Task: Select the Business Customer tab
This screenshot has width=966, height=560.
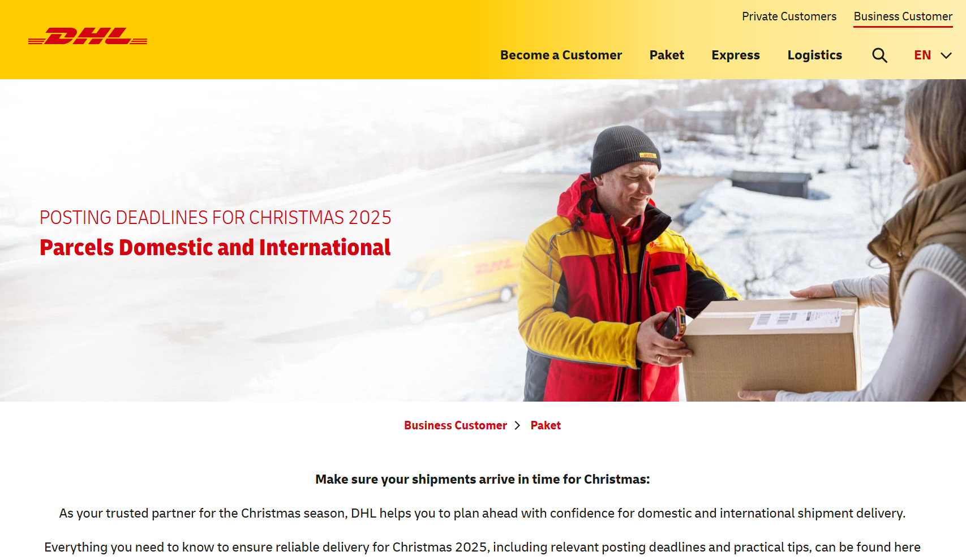Action: (903, 16)
